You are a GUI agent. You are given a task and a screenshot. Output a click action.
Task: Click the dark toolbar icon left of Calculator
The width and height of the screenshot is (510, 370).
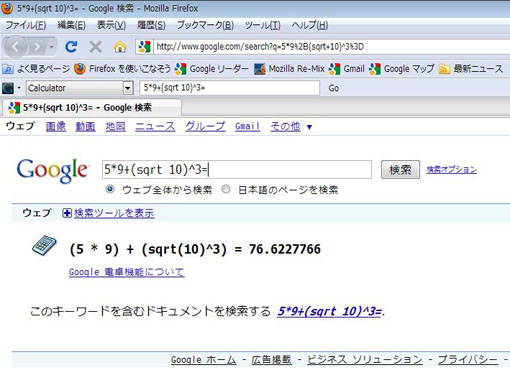pos(8,88)
